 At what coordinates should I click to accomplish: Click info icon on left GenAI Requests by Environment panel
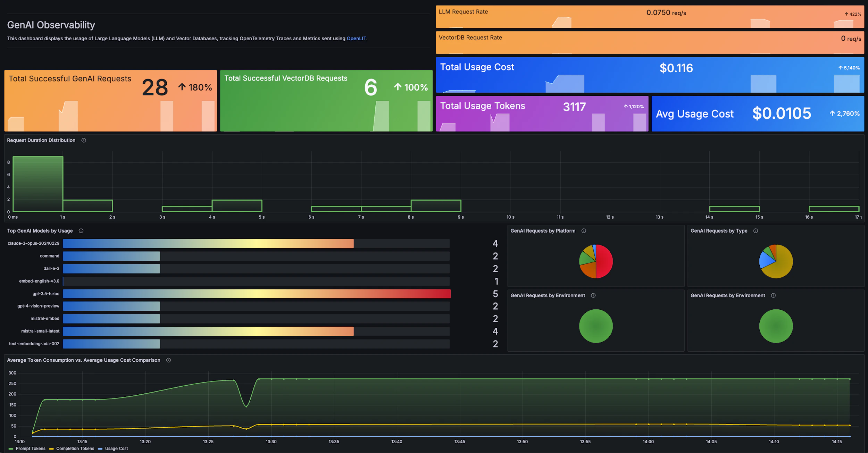click(593, 295)
